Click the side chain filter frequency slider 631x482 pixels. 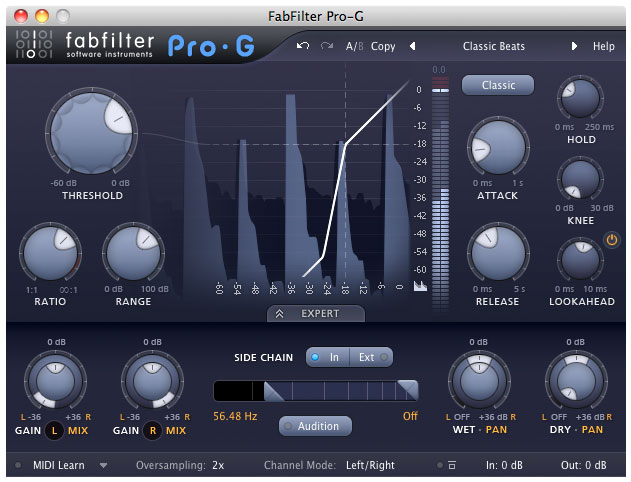[316, 390]
